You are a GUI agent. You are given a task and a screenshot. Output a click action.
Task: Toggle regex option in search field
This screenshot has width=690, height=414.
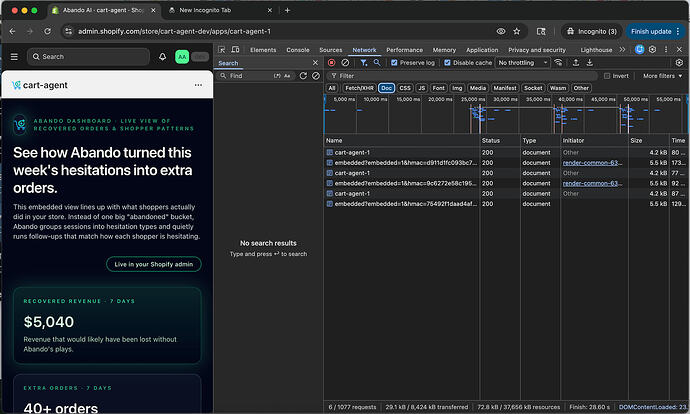tap(277, 76)
